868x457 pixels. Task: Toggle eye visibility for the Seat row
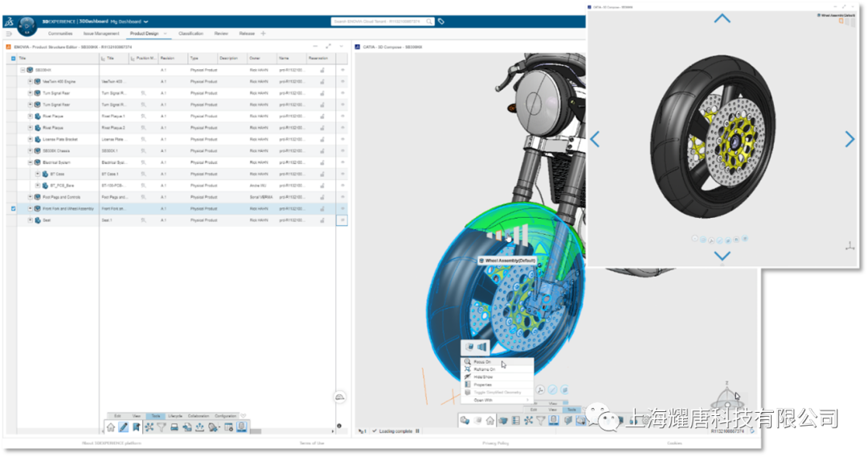tap(342, 220)
